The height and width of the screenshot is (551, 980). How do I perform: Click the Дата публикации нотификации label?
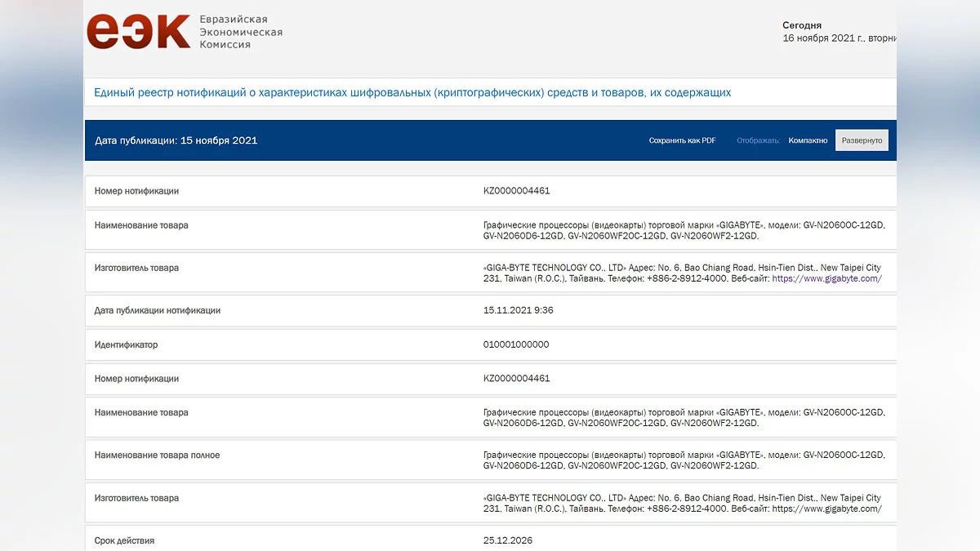(x=157, y=310)
